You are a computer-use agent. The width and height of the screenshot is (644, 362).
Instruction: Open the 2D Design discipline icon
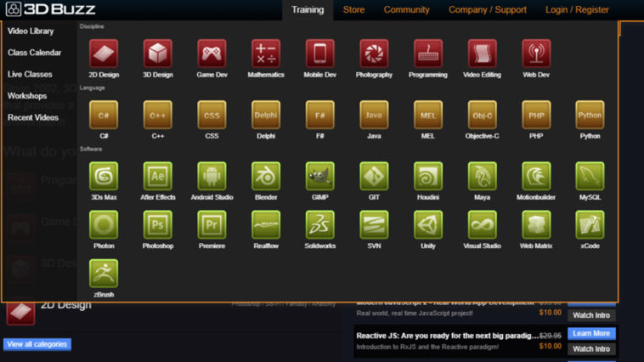pos(104,54)
